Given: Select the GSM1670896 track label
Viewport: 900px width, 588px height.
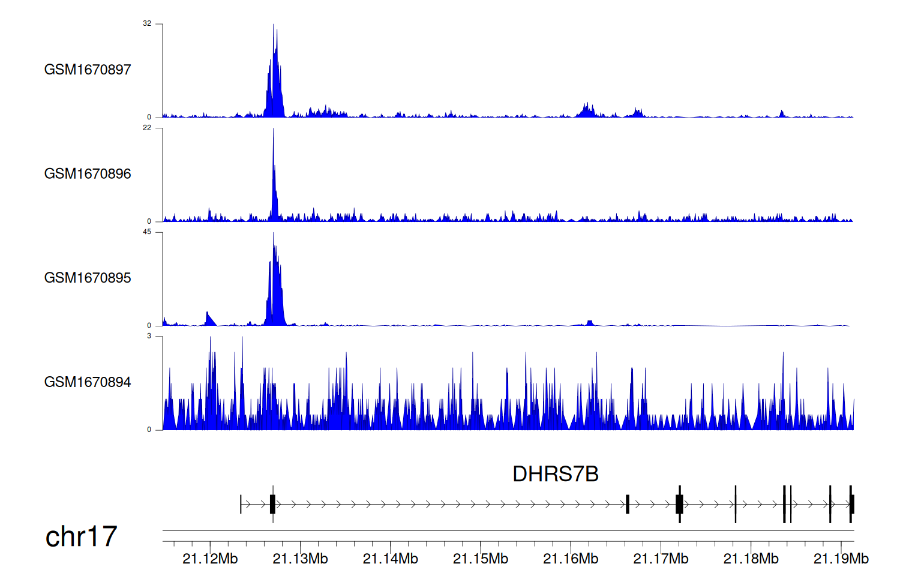Looking at the screenshot, I should (x=88, y=174).
